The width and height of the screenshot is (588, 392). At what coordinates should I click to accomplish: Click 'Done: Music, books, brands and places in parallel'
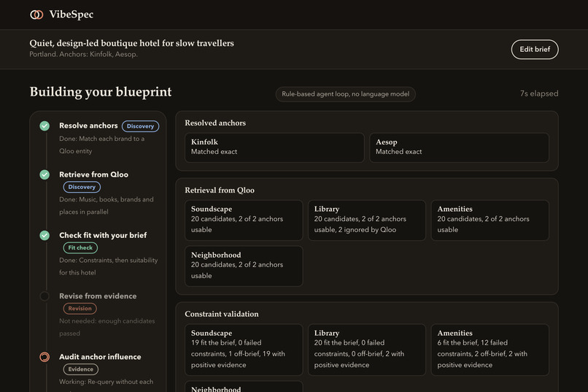[107, 206]
